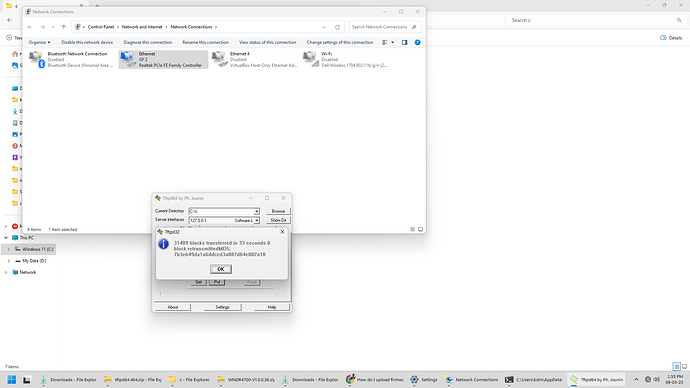Close the Tftpd32 message dialog

point(283,232)
